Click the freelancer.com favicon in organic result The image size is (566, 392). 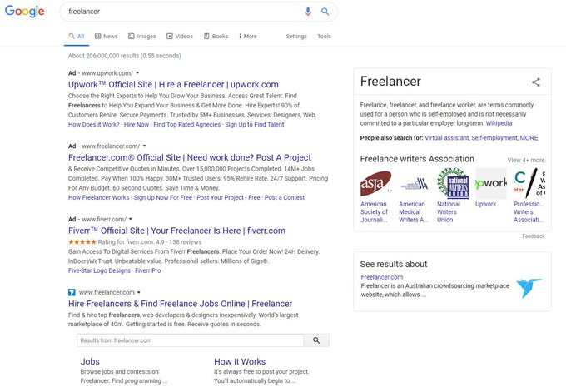(x=72, y=292)
